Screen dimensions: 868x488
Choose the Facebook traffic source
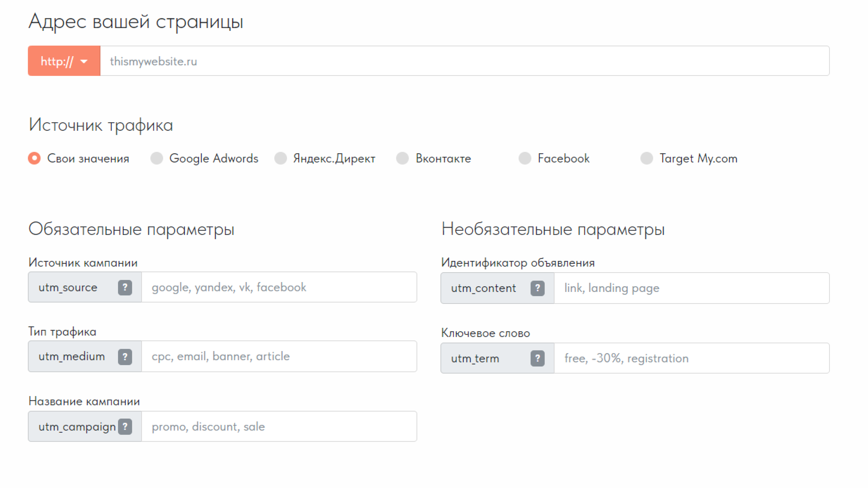(525, 158)
